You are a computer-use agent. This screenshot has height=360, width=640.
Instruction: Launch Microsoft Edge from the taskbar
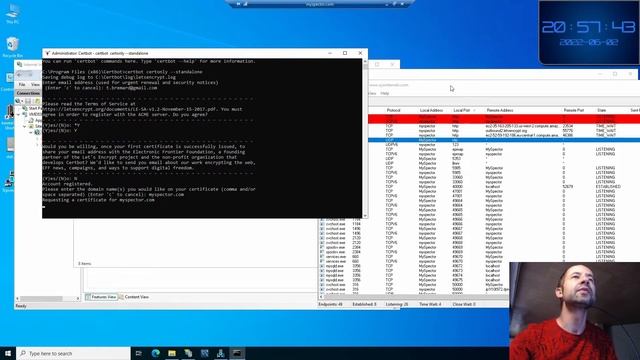[x=156, y=353]
